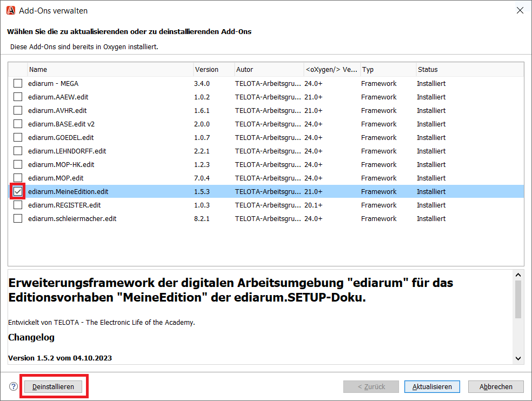The image size is (532, 401).
Task: Select the row name 'ediarum.AAEW.edit'
Action: pyautogui.click(x=58, y=97)
